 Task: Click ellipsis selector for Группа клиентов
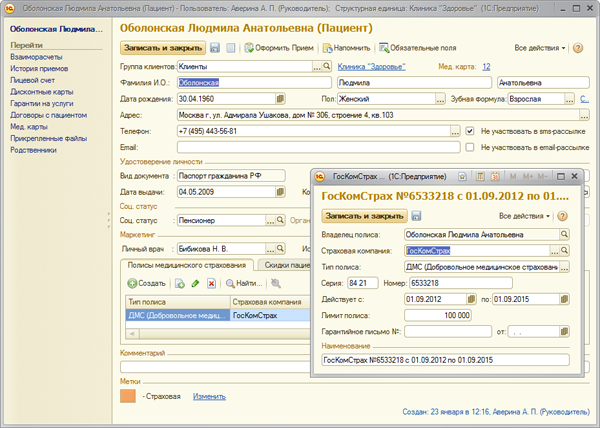coord(317,67)
